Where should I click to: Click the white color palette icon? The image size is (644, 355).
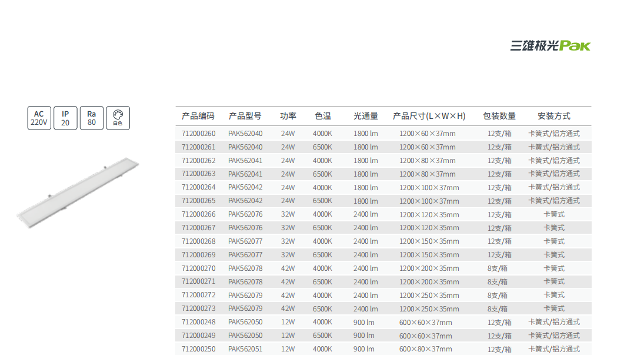(x=118, y=118)
